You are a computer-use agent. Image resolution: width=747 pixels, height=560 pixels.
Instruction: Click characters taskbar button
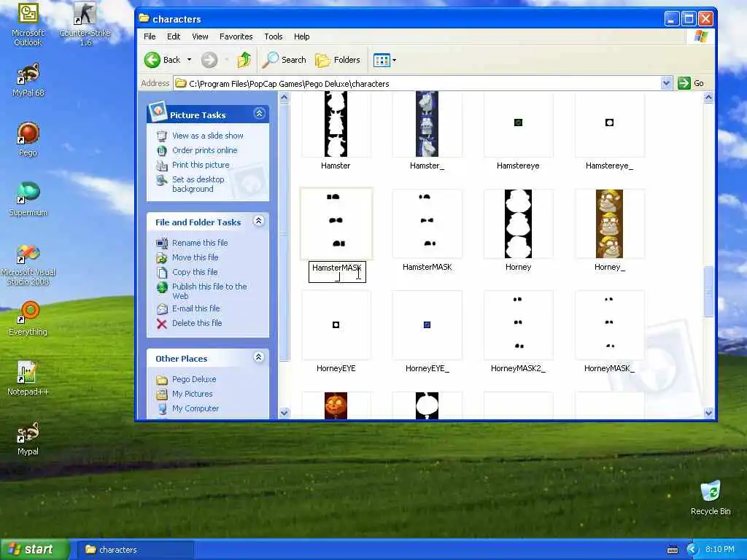135,550
